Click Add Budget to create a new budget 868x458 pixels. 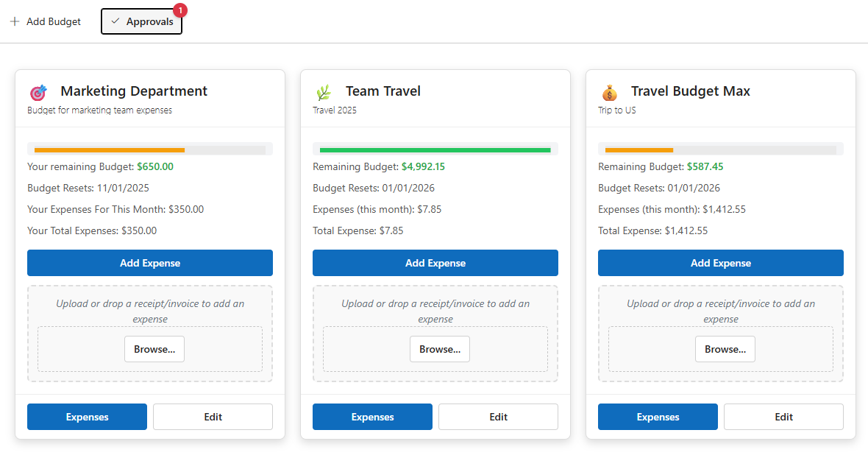(46, 21)
